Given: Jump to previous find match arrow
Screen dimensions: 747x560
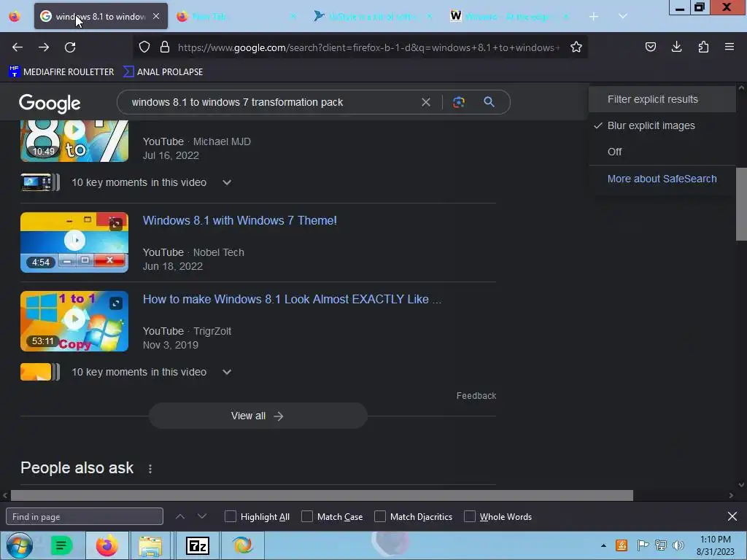Looking at the screenshot, I should (180, 516).
